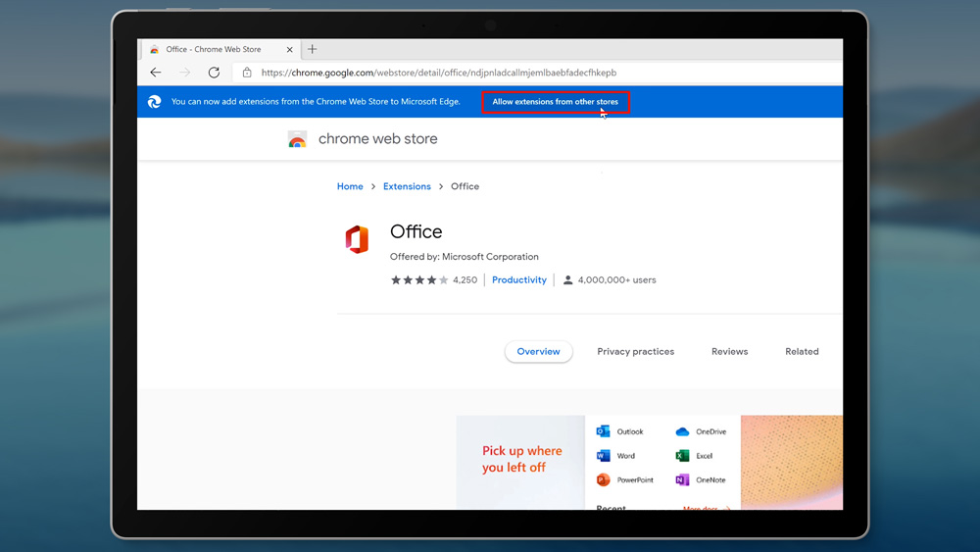Click the OneDrive icon in preview
Viewport: 980px width, 552px height.
(x=682, y=431)
